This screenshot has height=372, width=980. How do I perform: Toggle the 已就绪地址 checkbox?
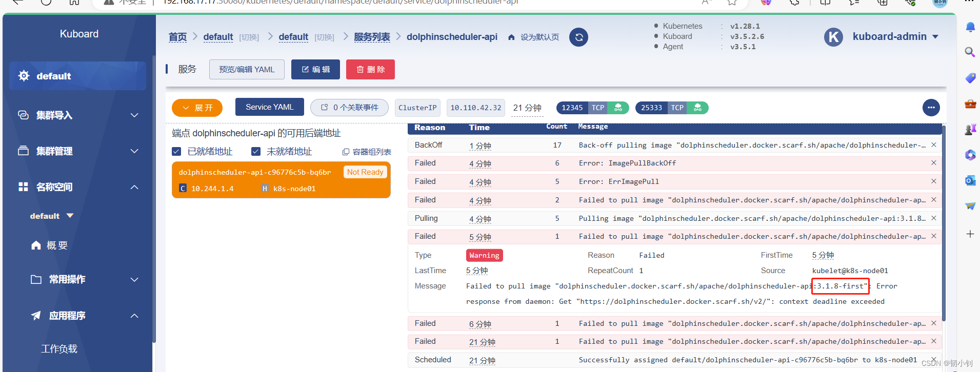tap(176, 152)
